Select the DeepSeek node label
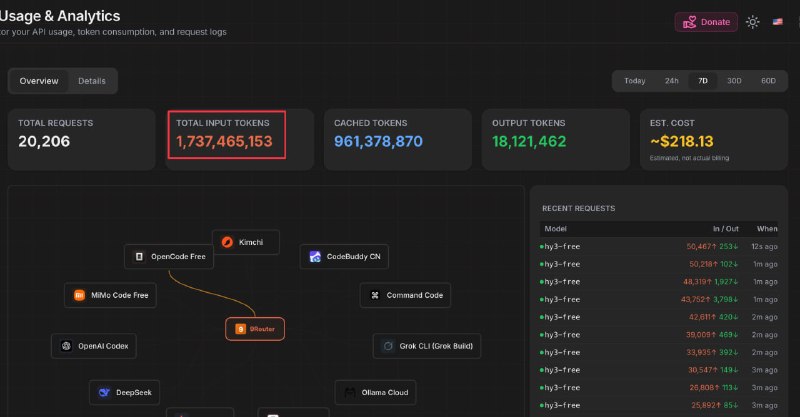The height and width of the screenshot is (417, 800). coord(134,393)
